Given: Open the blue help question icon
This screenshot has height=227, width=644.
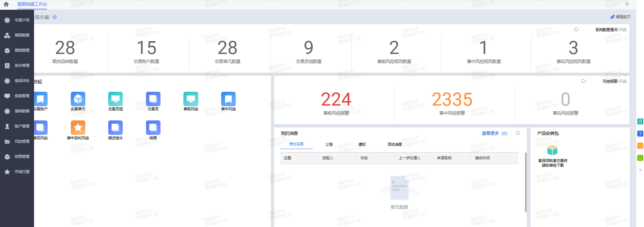Looking at the screenshot, I should (x=640, y=134).
